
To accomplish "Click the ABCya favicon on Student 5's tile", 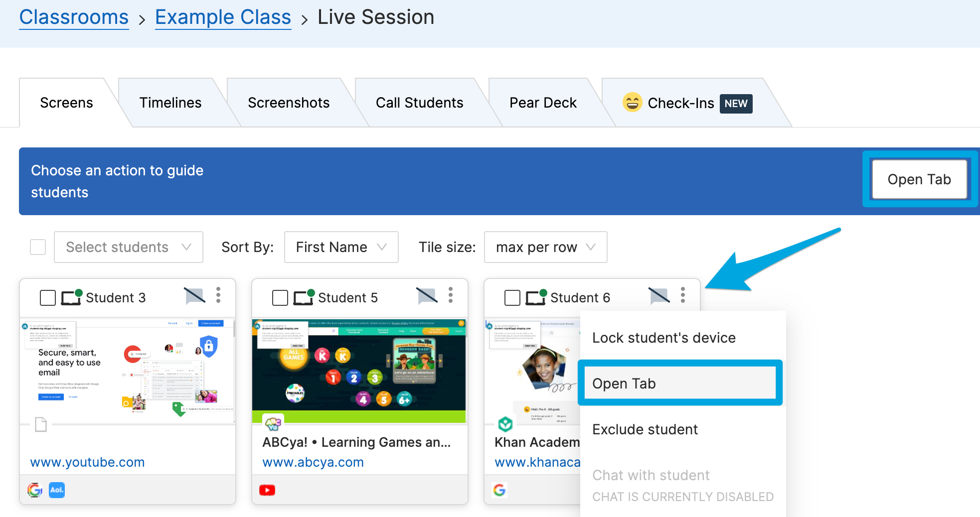I will click(x=273, y=424).
